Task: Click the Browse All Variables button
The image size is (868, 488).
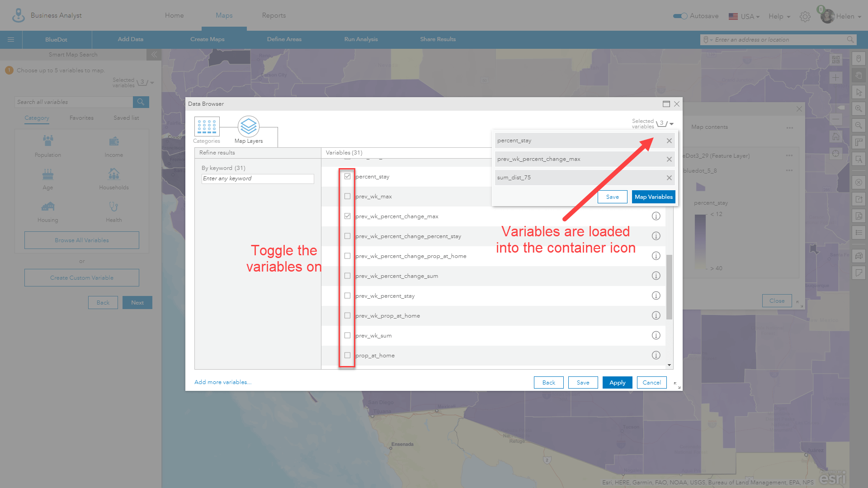Action: [81, 240]
